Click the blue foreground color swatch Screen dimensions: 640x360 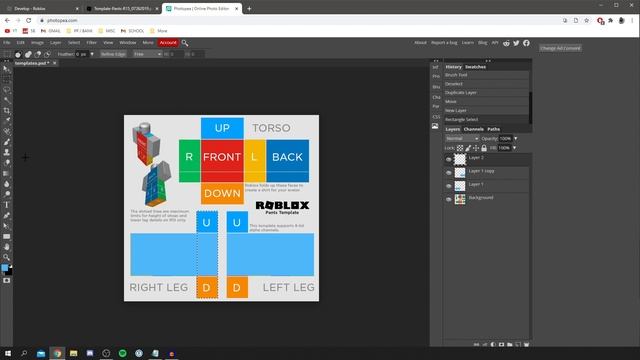(x=4, y=268)
